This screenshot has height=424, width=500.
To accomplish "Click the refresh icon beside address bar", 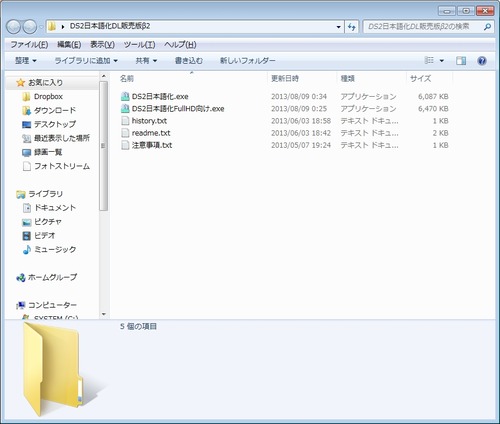I will tap(351, 27).
